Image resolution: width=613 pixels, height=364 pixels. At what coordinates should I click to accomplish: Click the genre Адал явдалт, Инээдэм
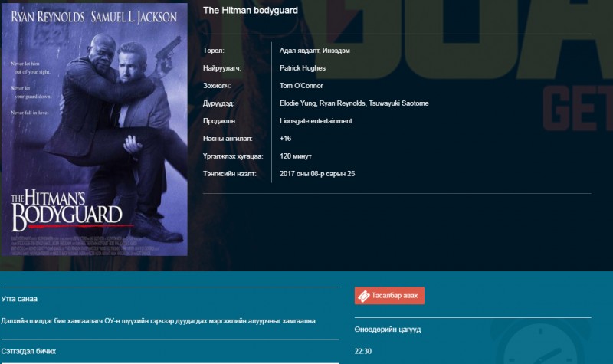(x=314, y=51)
